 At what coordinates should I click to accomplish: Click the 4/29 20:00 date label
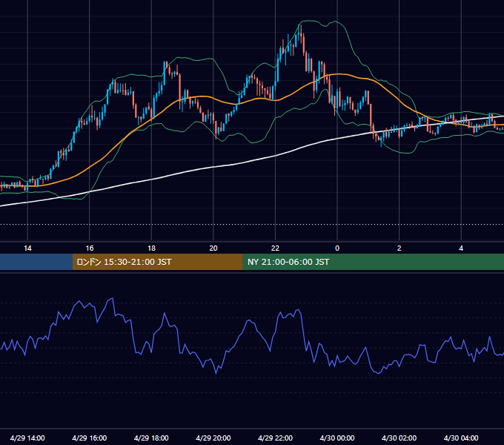coord(213,438)
